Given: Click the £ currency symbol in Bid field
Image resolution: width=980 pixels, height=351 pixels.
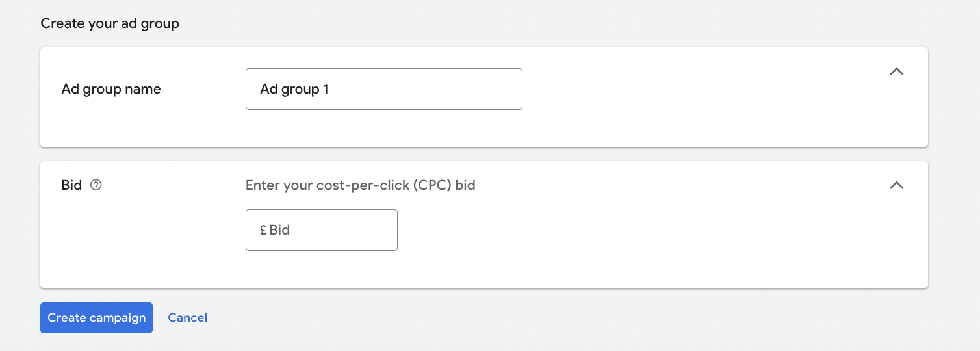Looking at the screenshot, I should (263, 230).
